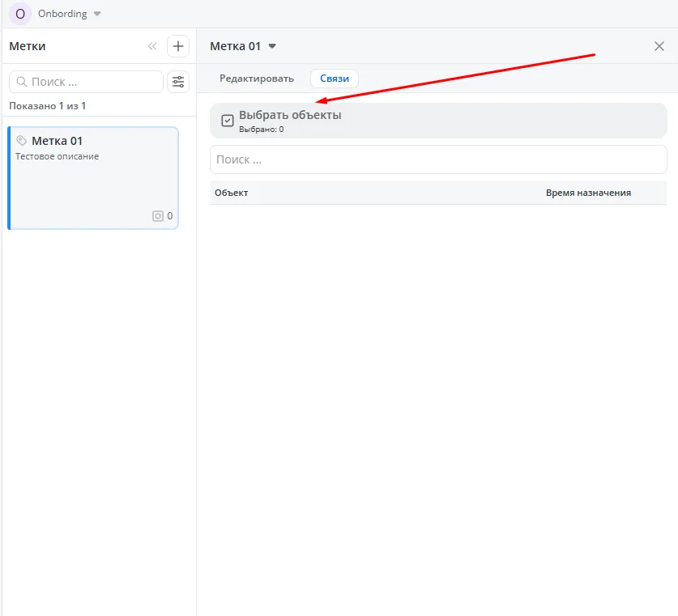Open the filter settings icon beside the search

point(178,82)
